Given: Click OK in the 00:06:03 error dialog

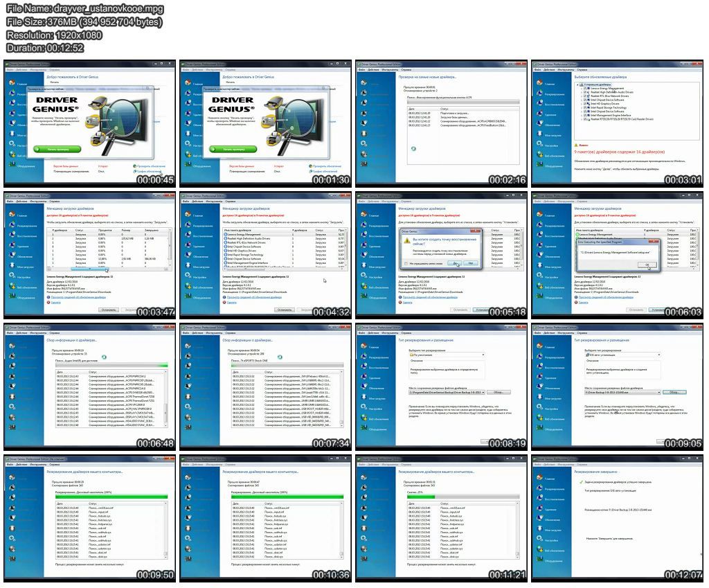Looking at the screenshot, I should [647, 265].
